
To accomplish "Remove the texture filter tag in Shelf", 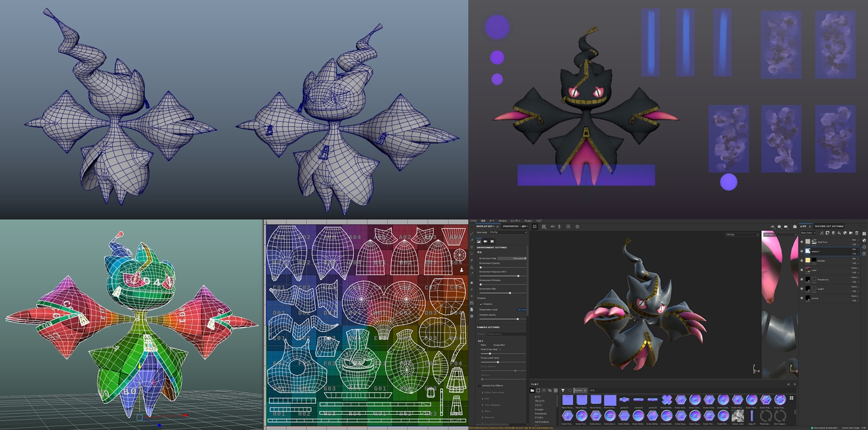I will click(585, 390).
